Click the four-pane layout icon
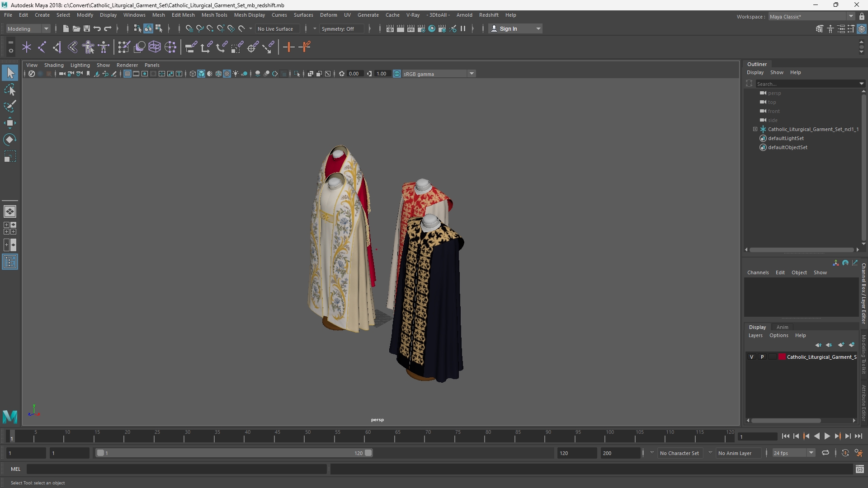This screenshot has height=488, width=868. point(10,228)
